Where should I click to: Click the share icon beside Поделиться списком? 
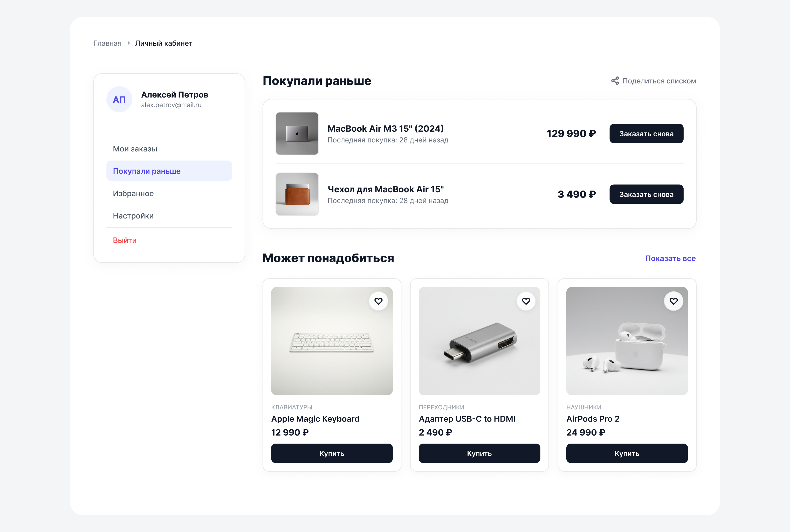615,81
